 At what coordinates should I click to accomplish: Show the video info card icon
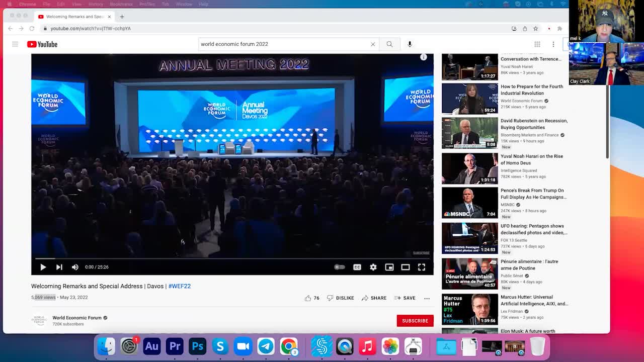pyautogui.click(x=424, y=57)
